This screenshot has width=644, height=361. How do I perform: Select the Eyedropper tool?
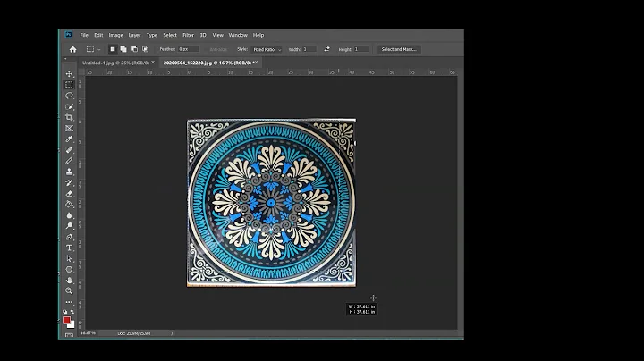click(x=69, y=139)
